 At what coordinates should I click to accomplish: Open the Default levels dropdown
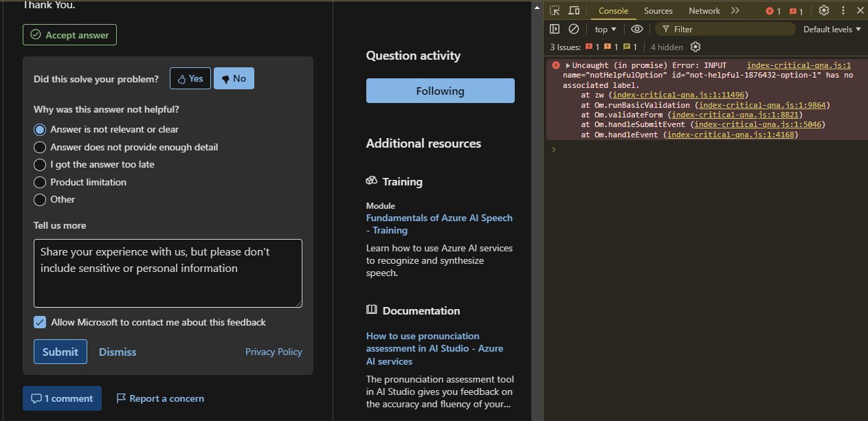832,29
